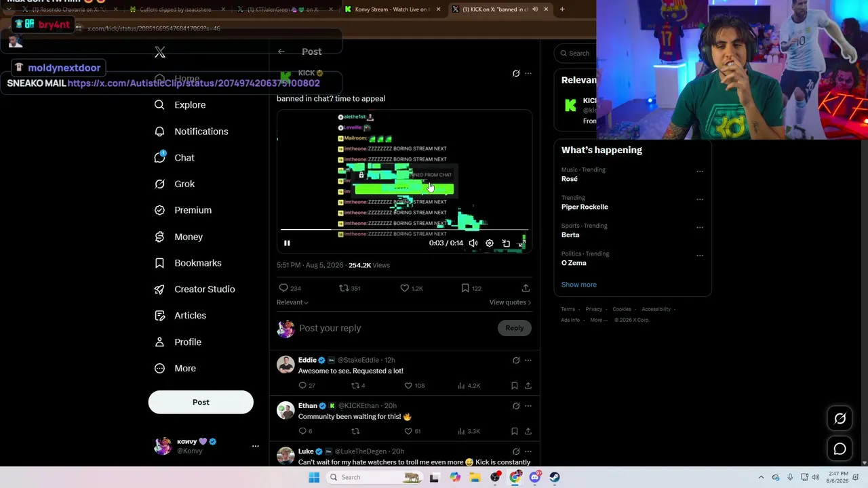Reply to Eddie's comment
Screen dimensions: 868x488
(307, 386)
